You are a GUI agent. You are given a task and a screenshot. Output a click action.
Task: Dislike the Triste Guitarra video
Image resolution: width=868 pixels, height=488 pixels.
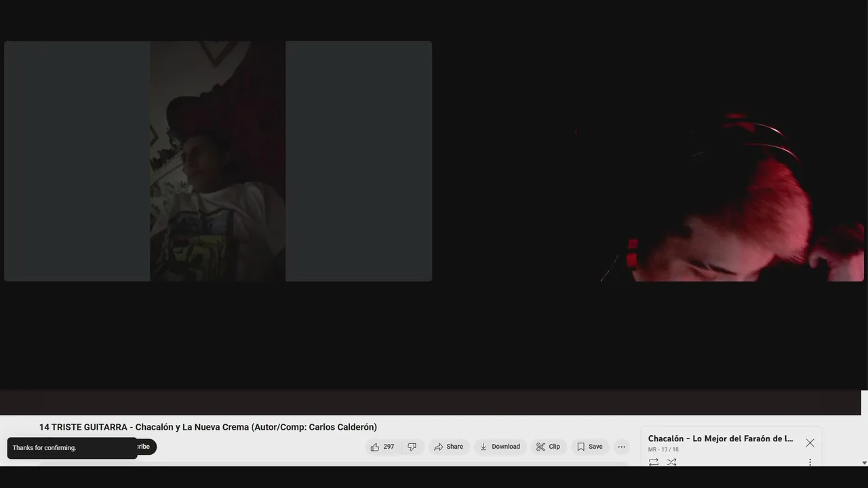point(412,447)
